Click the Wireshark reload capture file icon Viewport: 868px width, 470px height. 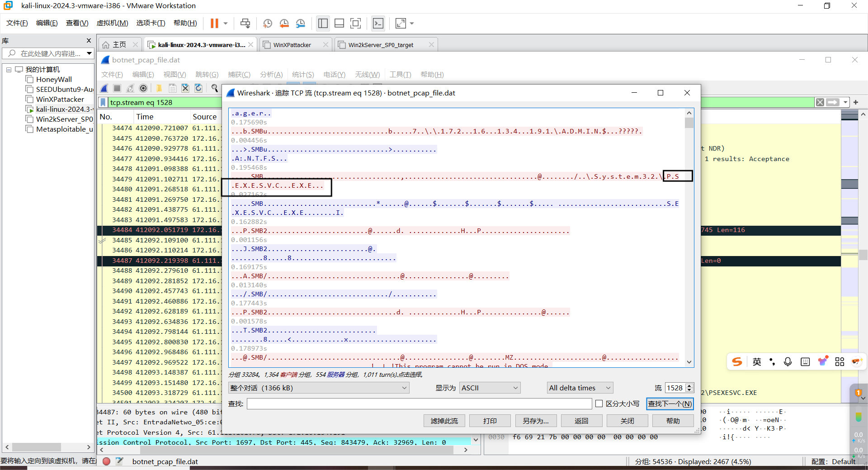click(x=198, y=88)
